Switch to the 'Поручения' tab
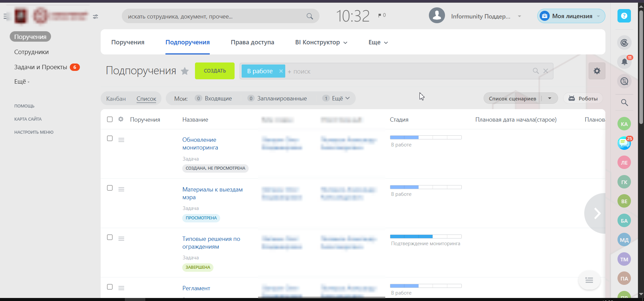This screenshot has width=644, height=301. click(x=128, y=42)
